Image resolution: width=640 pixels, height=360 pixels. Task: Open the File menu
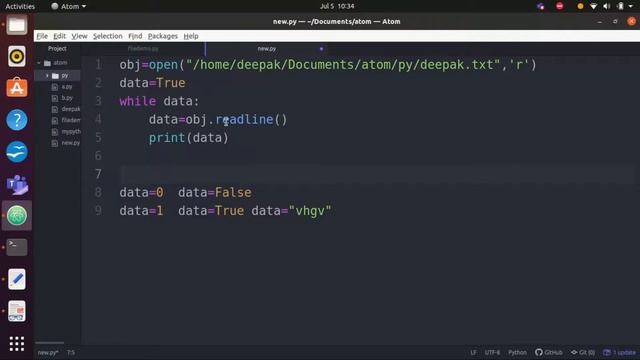(x=42, y=36)
